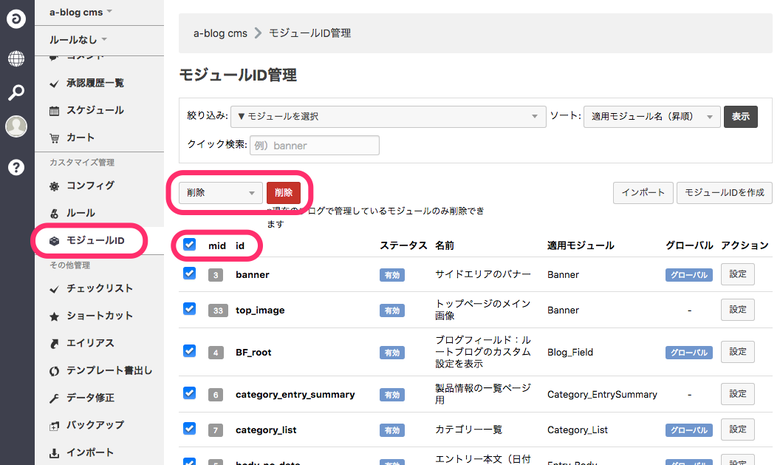
Task: Open the sort order 適用モジュール名 dropdown
Action: (x=651, y=116)
